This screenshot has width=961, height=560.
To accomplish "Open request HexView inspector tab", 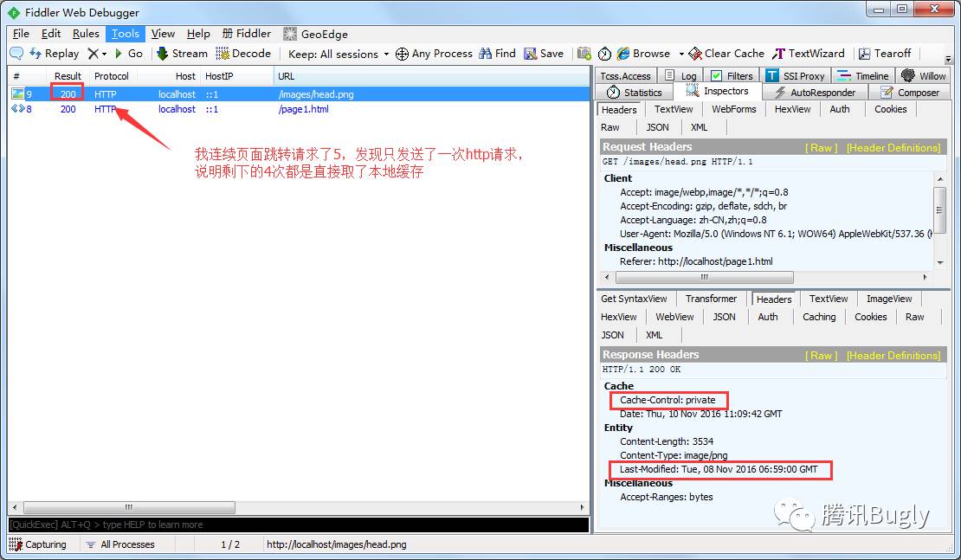I will pos(792,109).
